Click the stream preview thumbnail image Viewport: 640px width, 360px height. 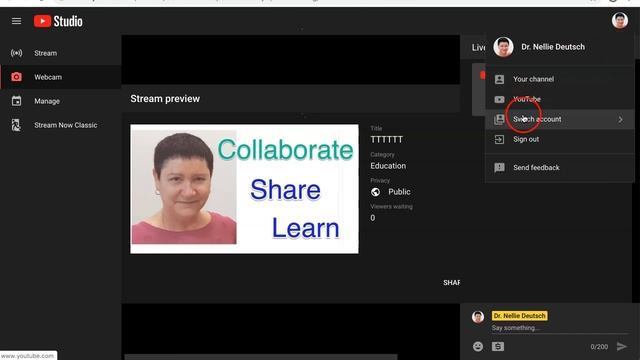(x=244, y=189)
